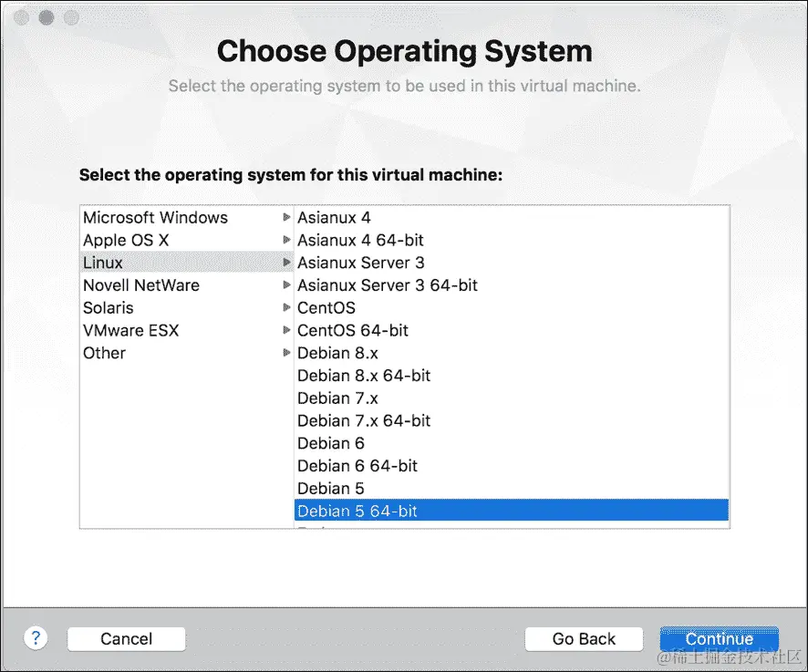Select Debian 7.x entry

(512, 398)
